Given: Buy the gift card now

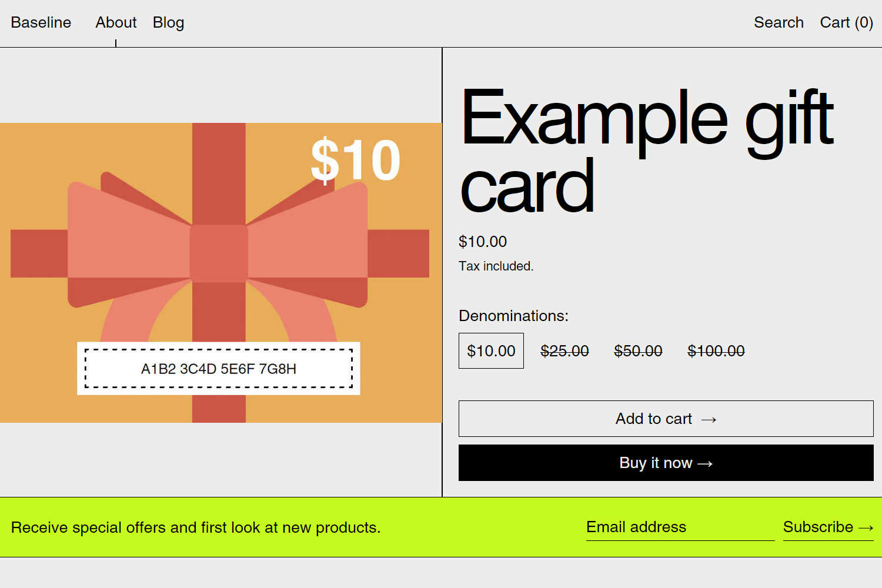Looking at the screenshot, I should point(665,463).
